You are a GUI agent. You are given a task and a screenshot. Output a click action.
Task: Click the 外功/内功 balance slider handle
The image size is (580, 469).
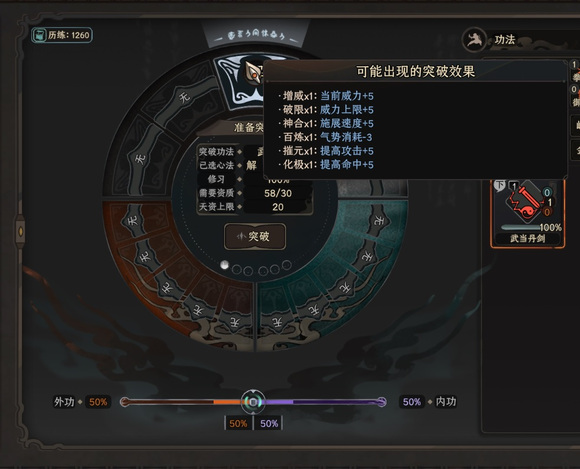pyautogui.click(x=253, y=402)
